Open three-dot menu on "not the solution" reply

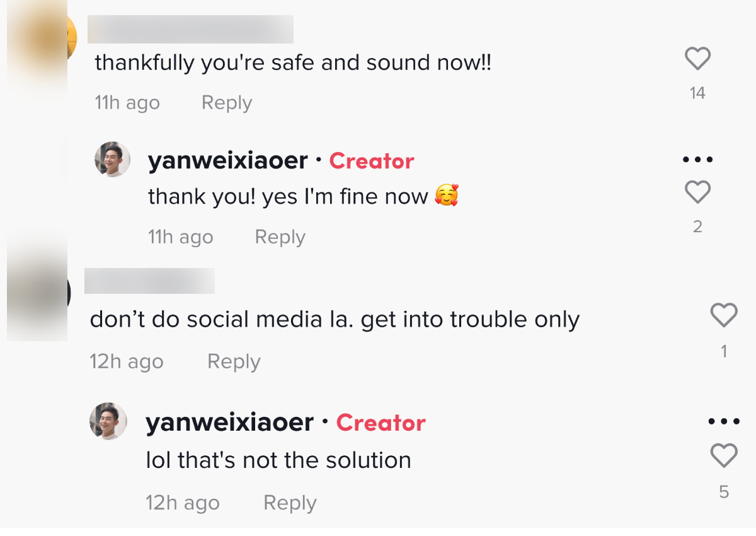click(x=724, y=421)
